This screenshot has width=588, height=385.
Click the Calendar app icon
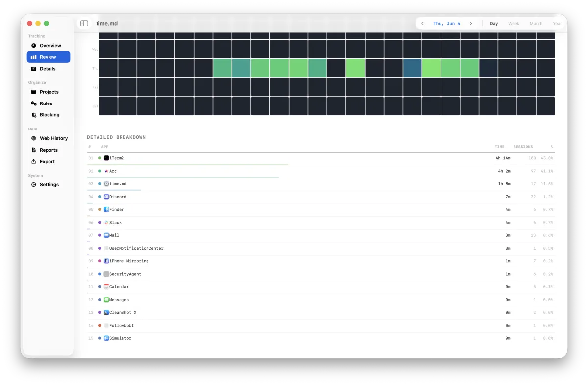[x=106, y=287]
